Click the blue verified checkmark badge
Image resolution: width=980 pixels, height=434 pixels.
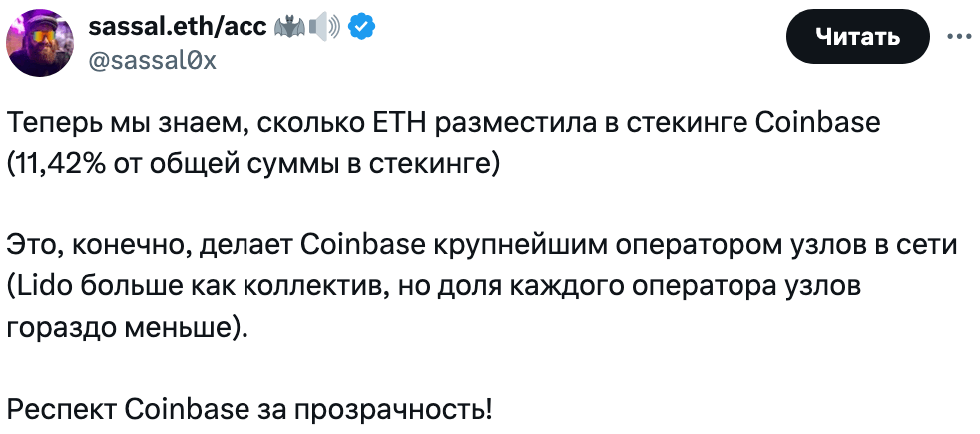click(361, 27)
